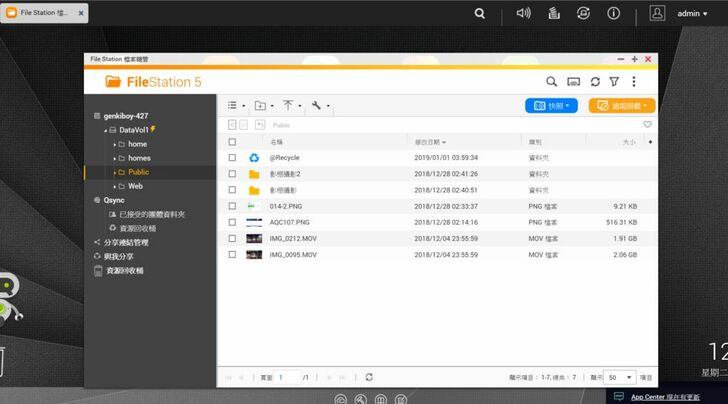This screenshot has width=728, height=404.
Task: Click the blue snapshot button
Action: [x=550, y=105]
